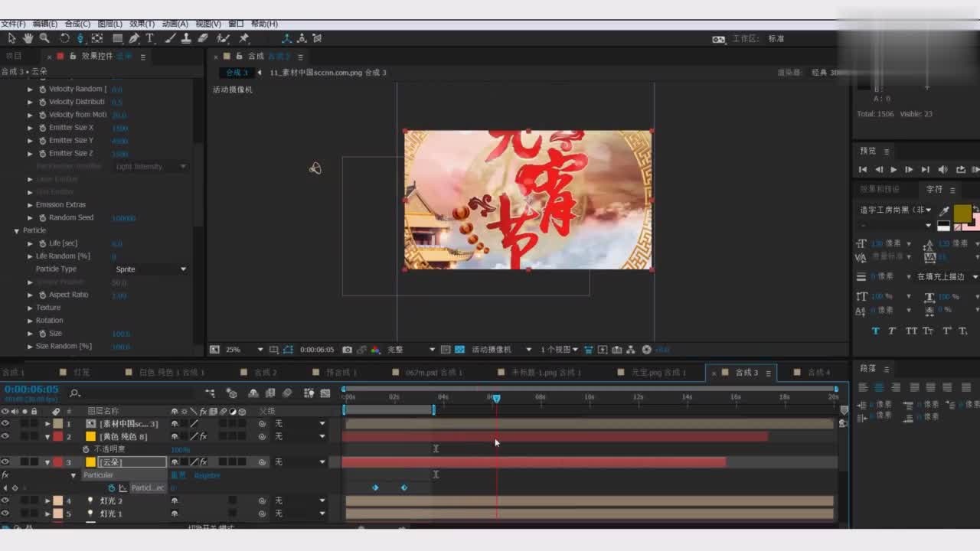The width and height of the screenshot is (980, 551).
Task: Click the graph editor icon in timeline
Action: (x=325, y=393)
